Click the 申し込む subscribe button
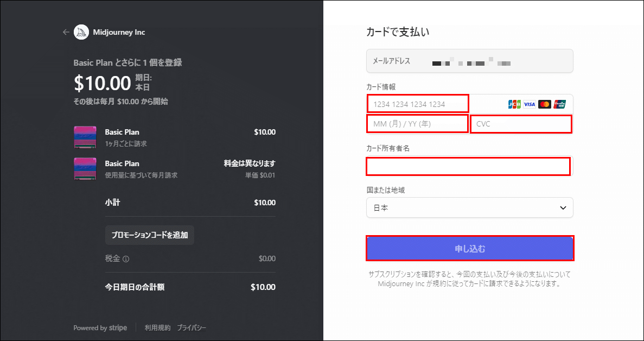Screen dimensions: 644x341 pyautogui.click(x=469, y=248)
